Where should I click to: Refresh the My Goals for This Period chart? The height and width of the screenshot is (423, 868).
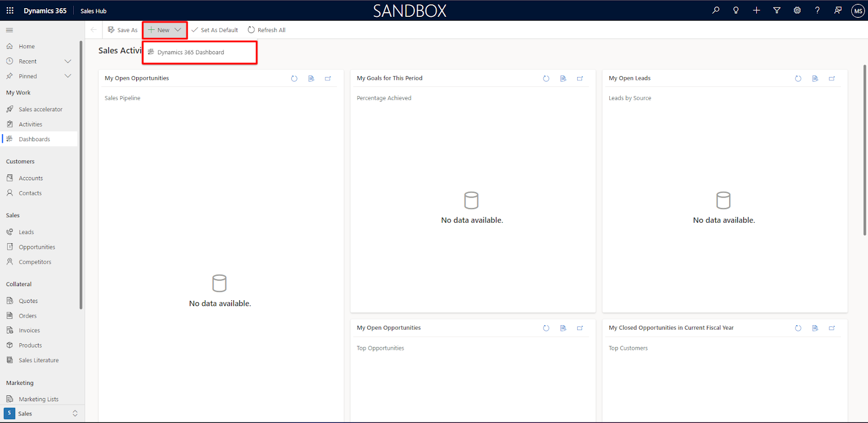(546, 78)
